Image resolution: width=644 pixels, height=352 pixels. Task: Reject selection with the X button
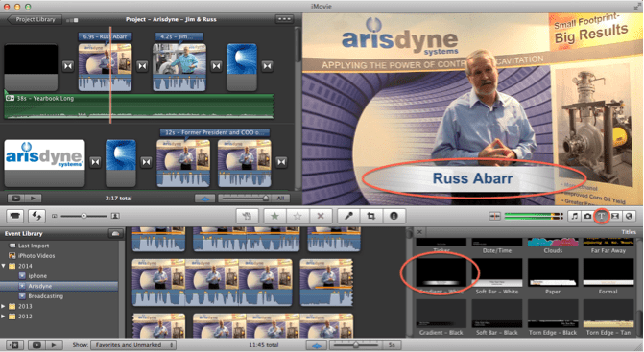(321, 216)
